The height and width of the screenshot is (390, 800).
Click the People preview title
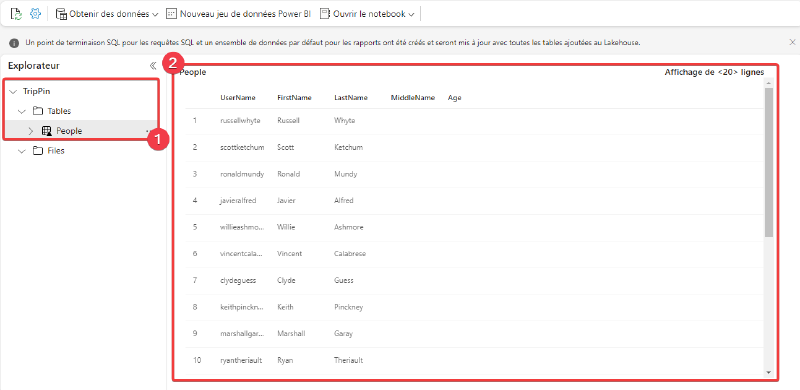point(193,72)
